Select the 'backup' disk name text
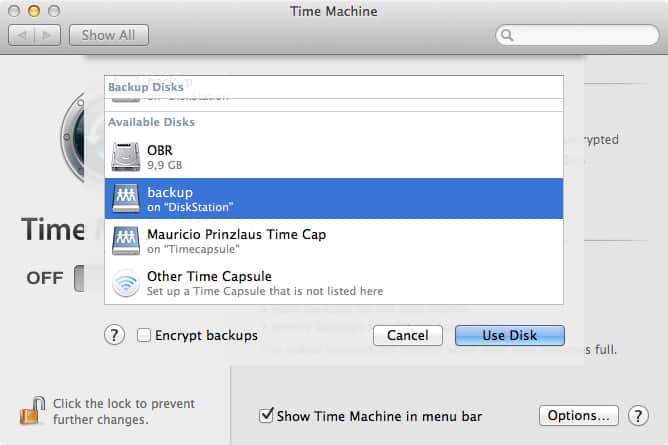 170,192
